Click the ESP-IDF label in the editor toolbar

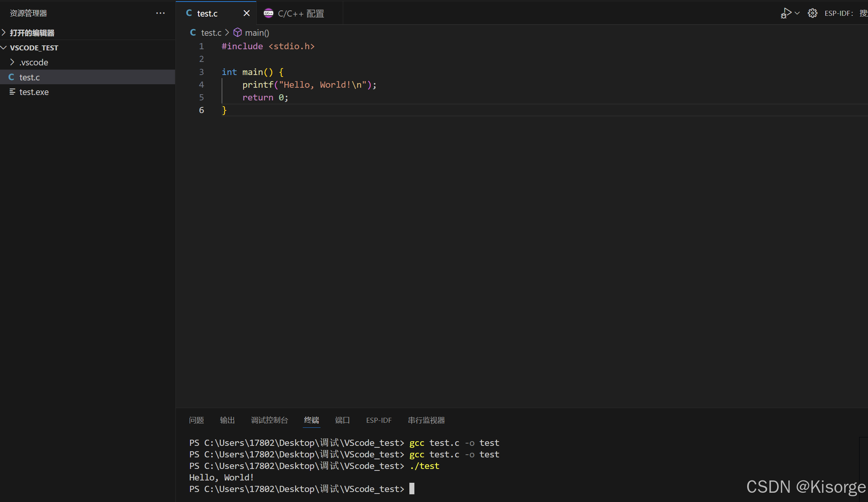(x=839, y=13)
